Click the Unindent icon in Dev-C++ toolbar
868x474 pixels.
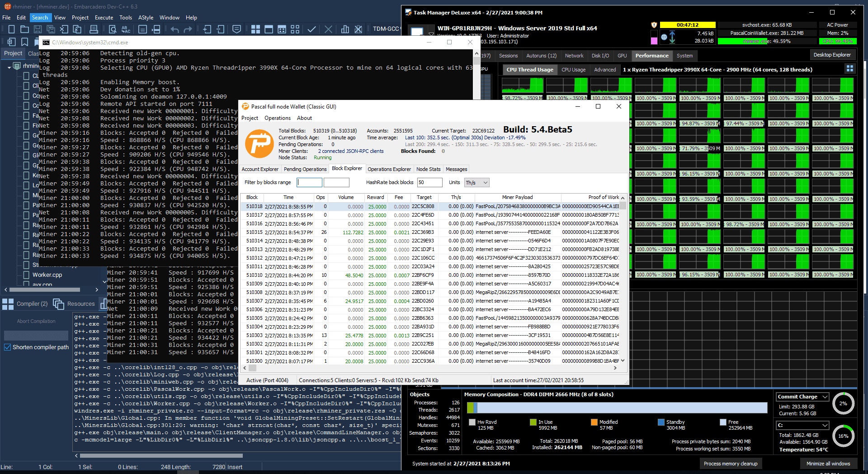pyautogui.click(x=220, y=29)
